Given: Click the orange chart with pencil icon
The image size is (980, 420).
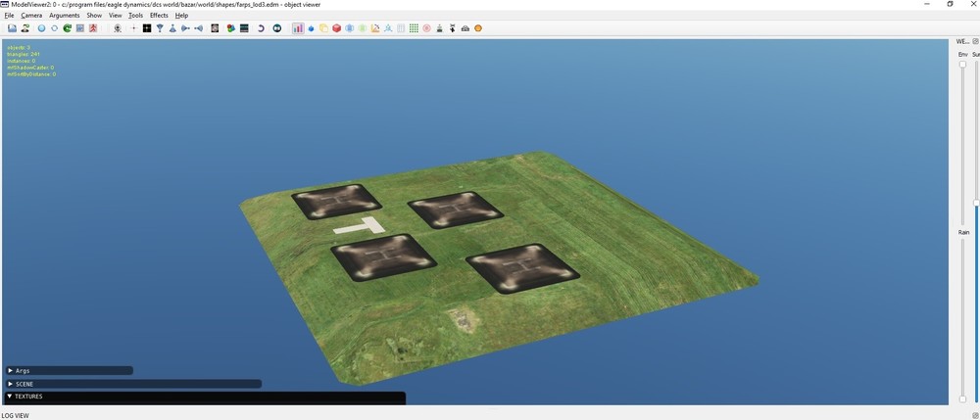Looking at the screenshot, I should [x=375, y=28].
